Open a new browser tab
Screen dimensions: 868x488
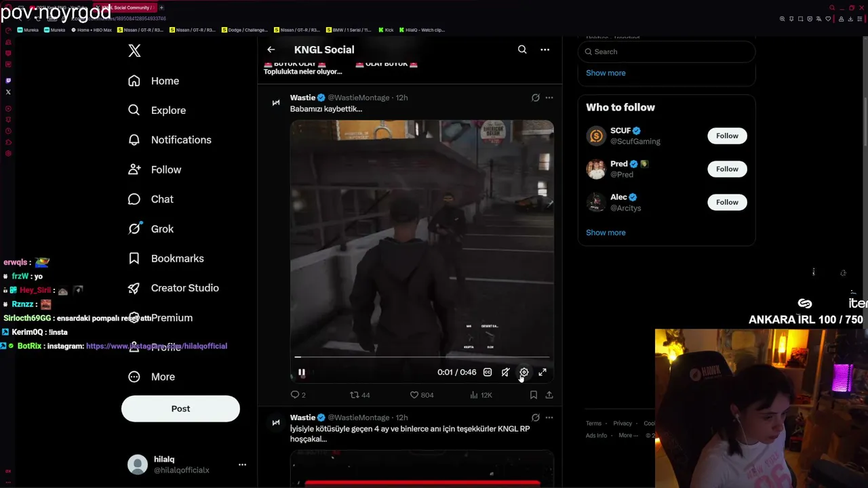point(161,7)
